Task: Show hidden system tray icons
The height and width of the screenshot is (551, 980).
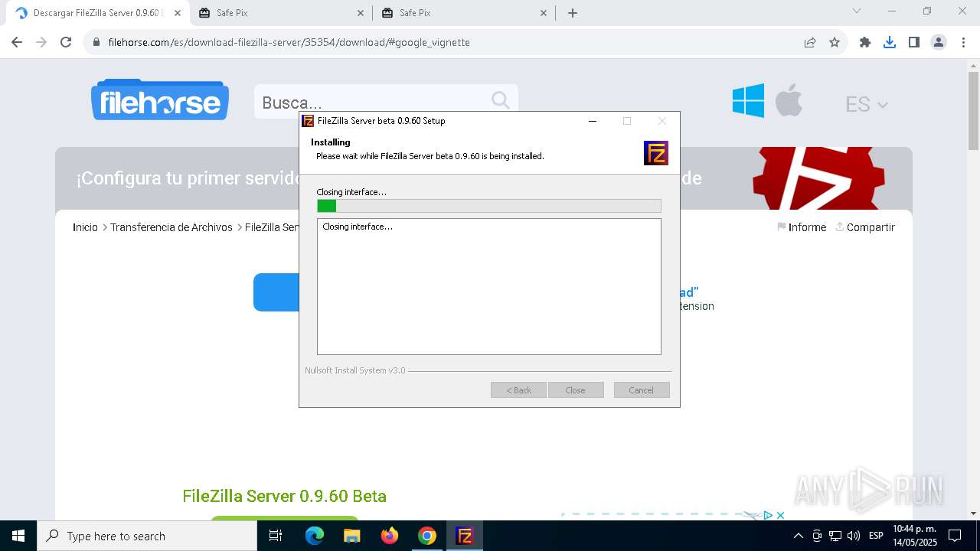Action: click(x=798, y=536)
